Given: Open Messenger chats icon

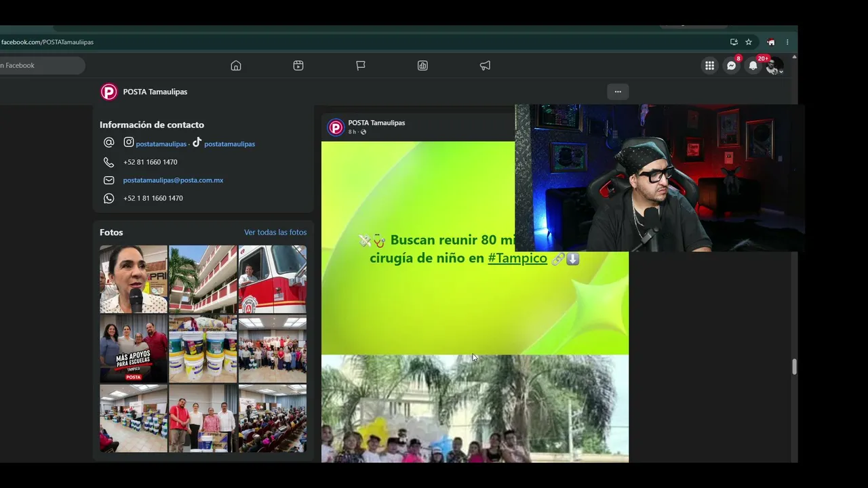Looking at the screenshot, I should [x=731, y=66].
